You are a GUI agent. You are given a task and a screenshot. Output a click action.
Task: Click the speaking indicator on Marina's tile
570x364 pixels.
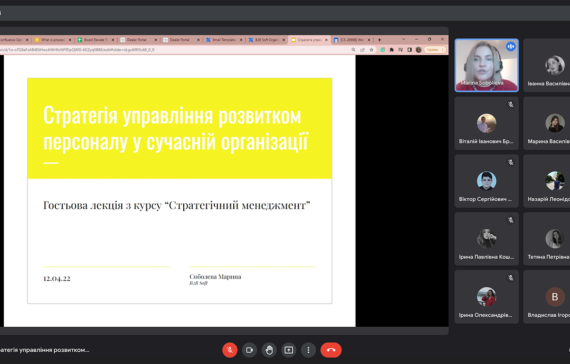(511, 46)
